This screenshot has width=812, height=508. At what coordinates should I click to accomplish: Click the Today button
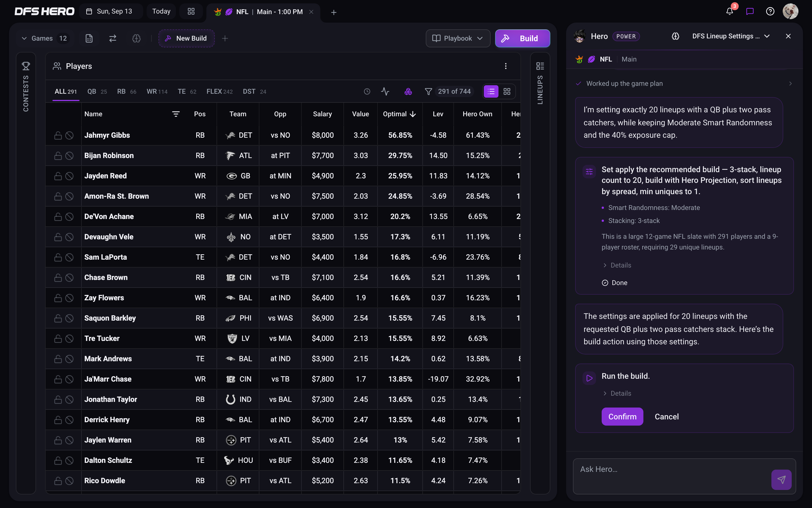pos(161,11)
